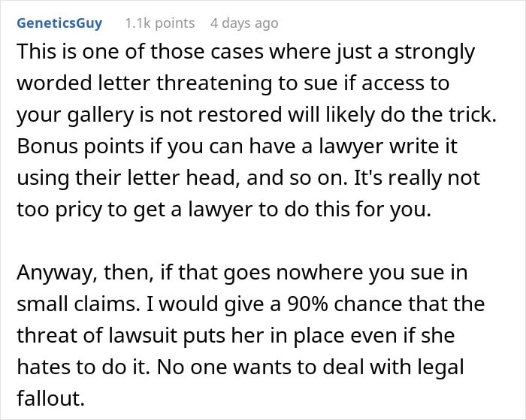The height and width of the screenshot is (420, 526).
Task: Click the '90%' figure in the comment
Action: 307,304
